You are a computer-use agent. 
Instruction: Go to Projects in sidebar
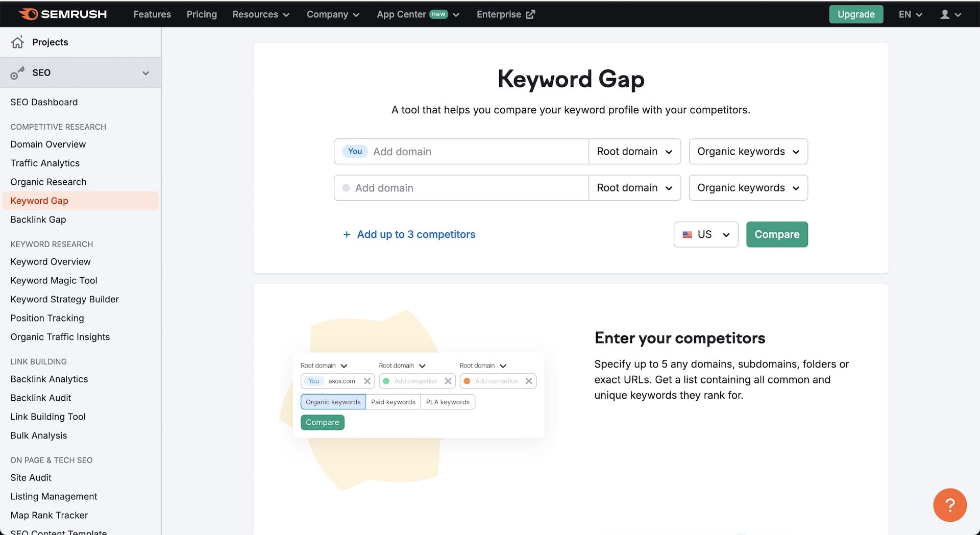coord(50,42)
